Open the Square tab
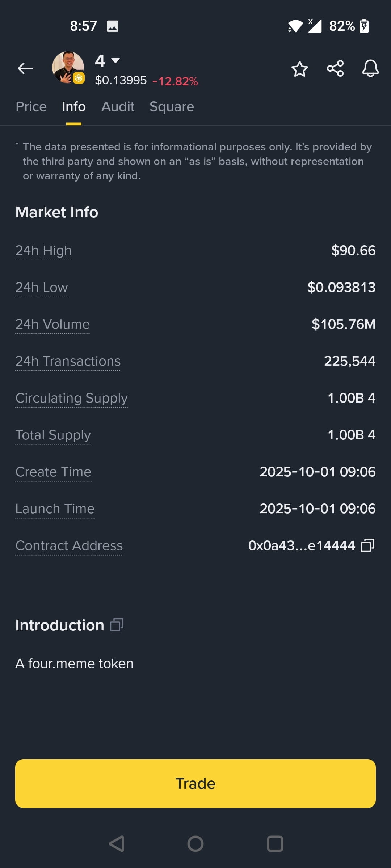This screenshot has width=391, height=868. [172, 107]
